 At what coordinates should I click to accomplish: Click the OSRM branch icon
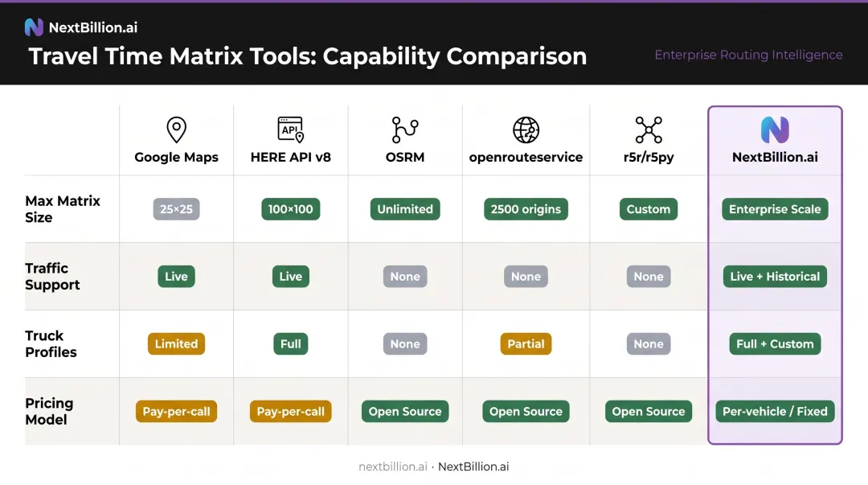tap(404, 129)
